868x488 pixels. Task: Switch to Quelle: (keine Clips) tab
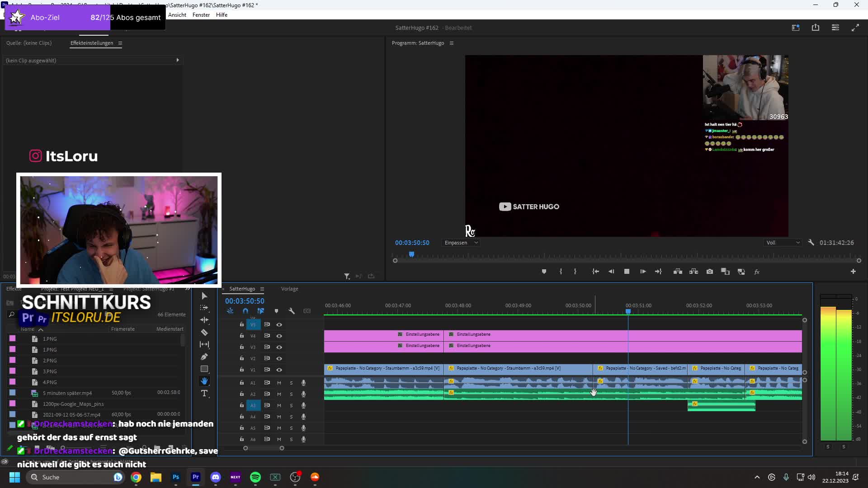pos(29,43)
